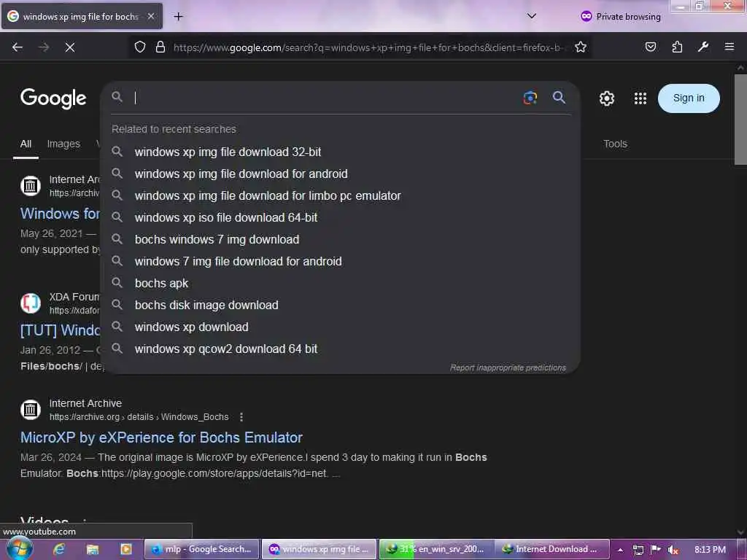Click the Private browsing indicator
747x560 pixels.
[x=620, y=17]
